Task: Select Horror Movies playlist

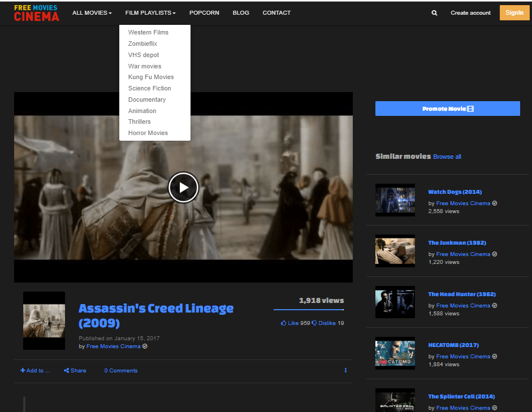Action: pos(148,133)
